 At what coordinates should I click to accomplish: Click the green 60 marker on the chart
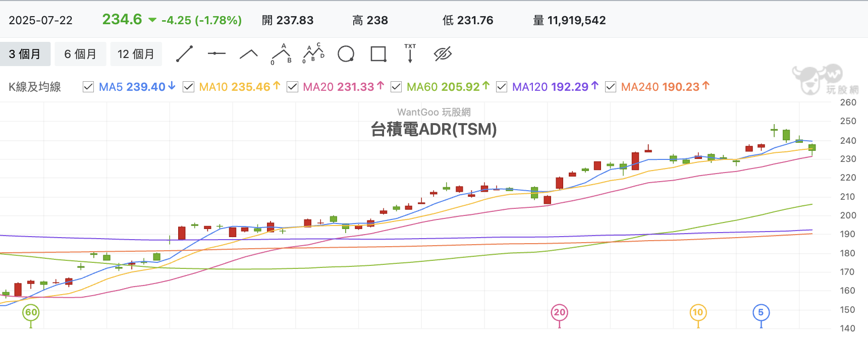pyautogui.click(x=31, y=312)
